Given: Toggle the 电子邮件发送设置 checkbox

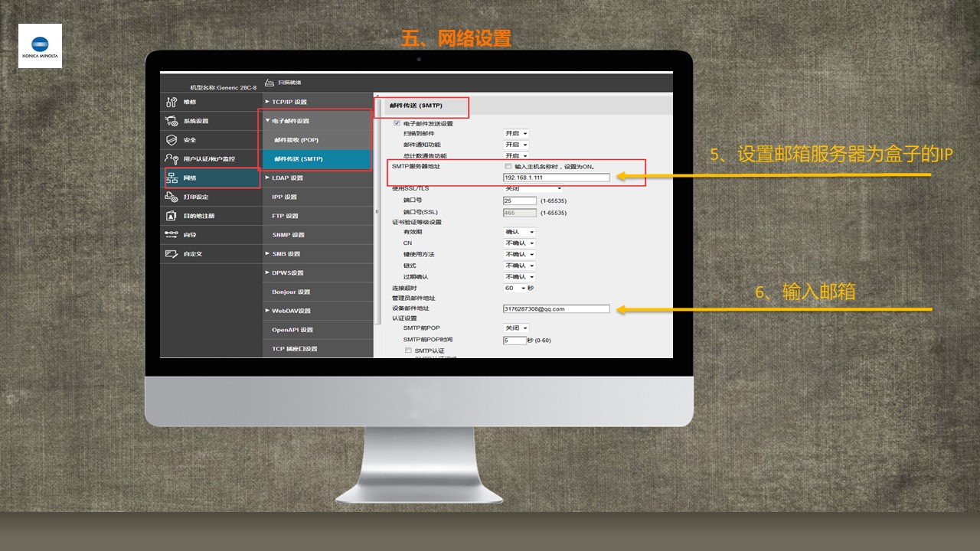Looking at the screenshot, I should (x=397, y=123).
